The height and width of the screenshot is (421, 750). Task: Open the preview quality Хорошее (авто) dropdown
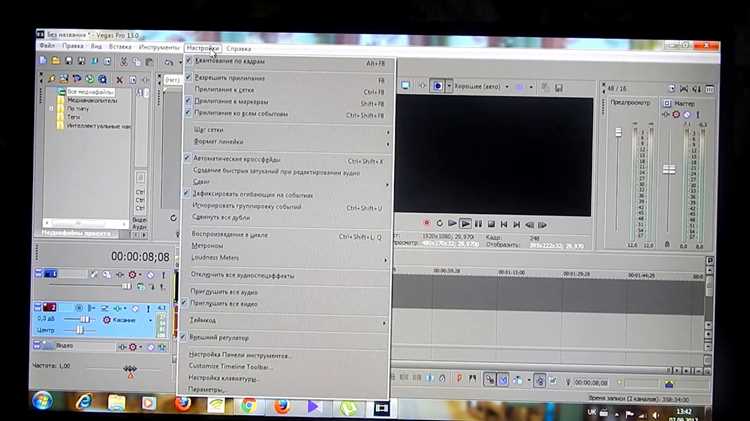(x=476, y=86)
